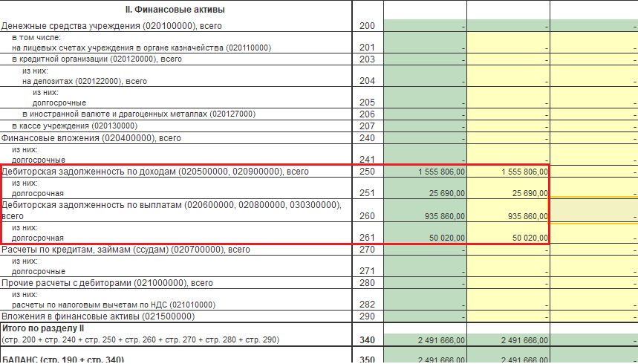
Task: Click yellow cell 25 690,00 in row 251
Action: coord(509,188)
